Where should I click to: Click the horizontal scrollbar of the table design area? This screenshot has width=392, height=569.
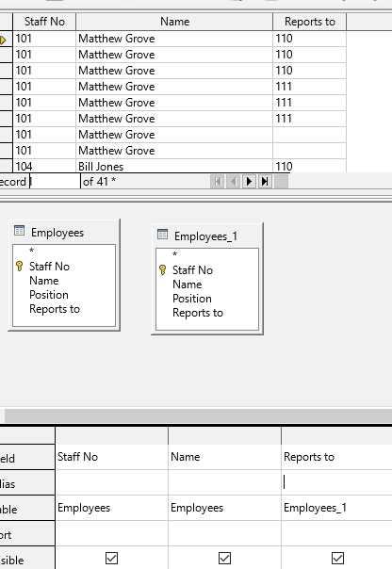click(x=198, y=415)
